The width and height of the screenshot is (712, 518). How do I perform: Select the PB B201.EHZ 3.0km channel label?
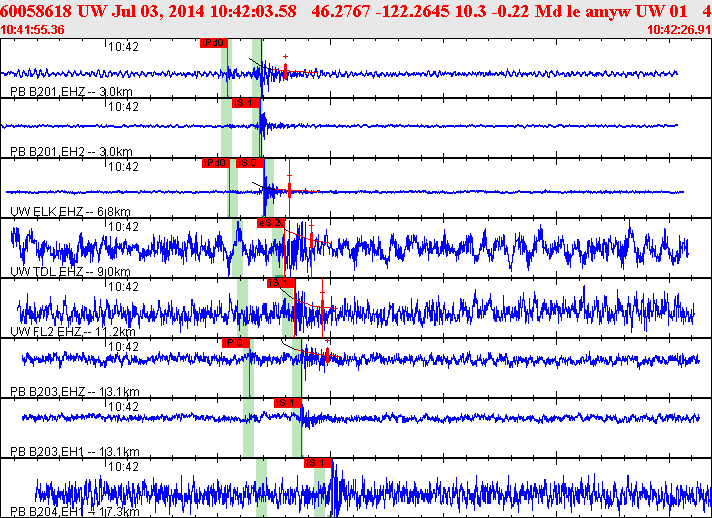[x=71, y=92]
